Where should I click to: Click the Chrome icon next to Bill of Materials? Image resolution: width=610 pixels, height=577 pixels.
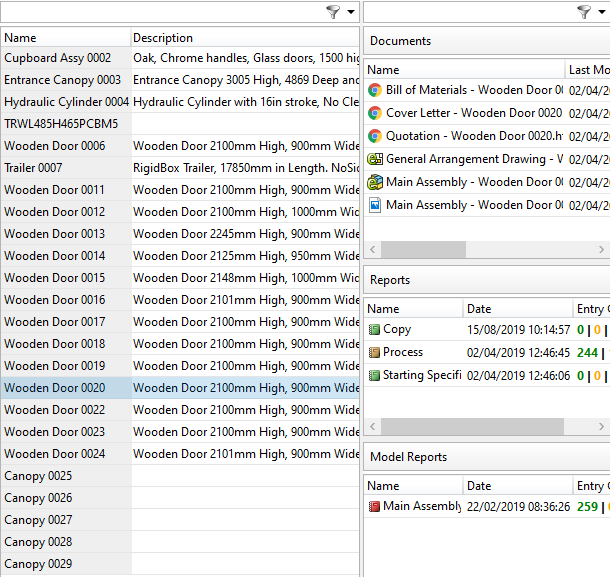pos(375,91)
